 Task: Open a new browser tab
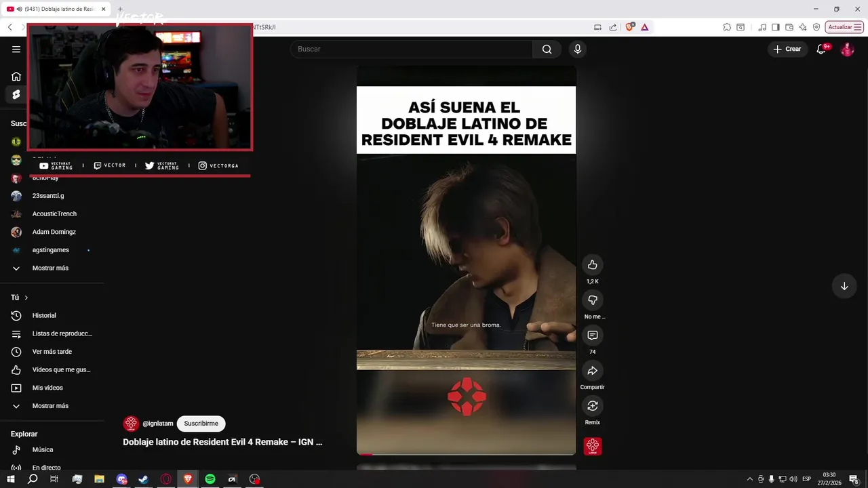click(x=120, y=9)
